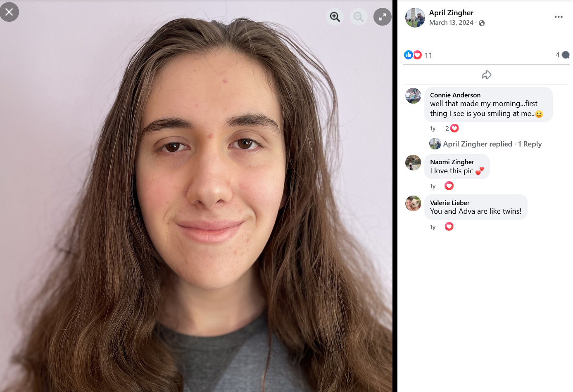
Task: Open April Zingher's profile name link
Action: (x=451, y=13)
